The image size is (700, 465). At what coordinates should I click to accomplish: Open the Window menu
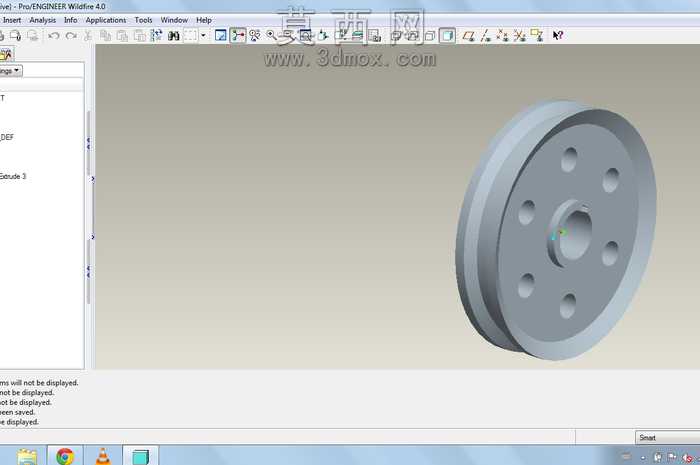pos(174,20)
